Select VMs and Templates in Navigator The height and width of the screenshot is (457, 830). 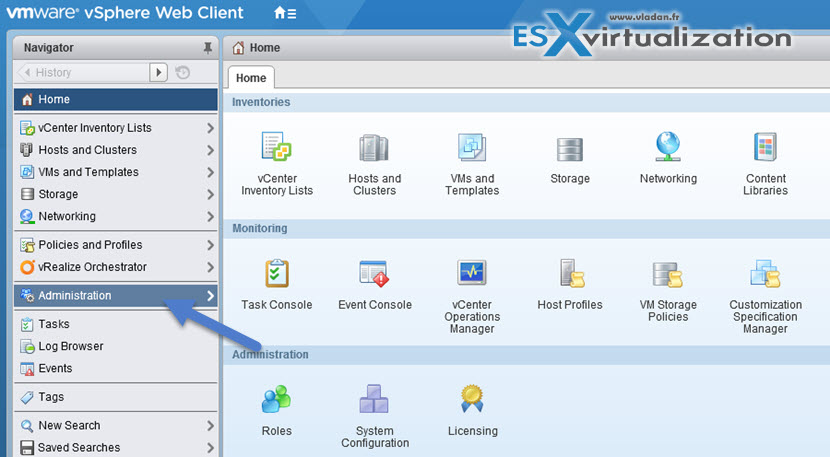(115, 172)
